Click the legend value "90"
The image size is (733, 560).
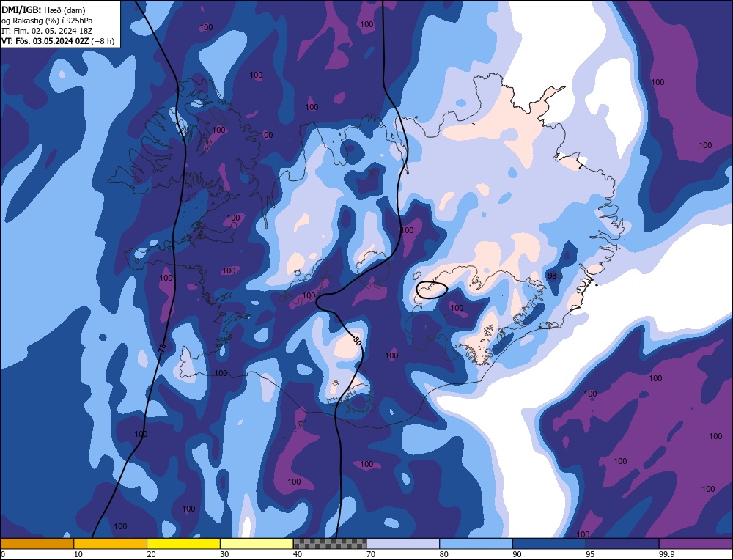(517, 554)
